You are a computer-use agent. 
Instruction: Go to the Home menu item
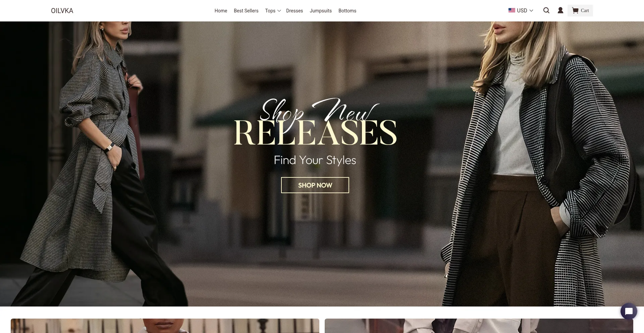221,11
